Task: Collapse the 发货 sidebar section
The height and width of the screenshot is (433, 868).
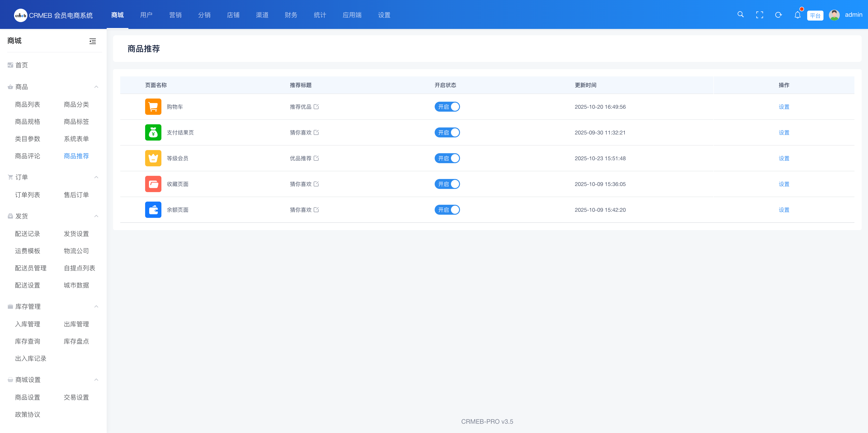Action: pyautogui.click(x=96, y=216)
